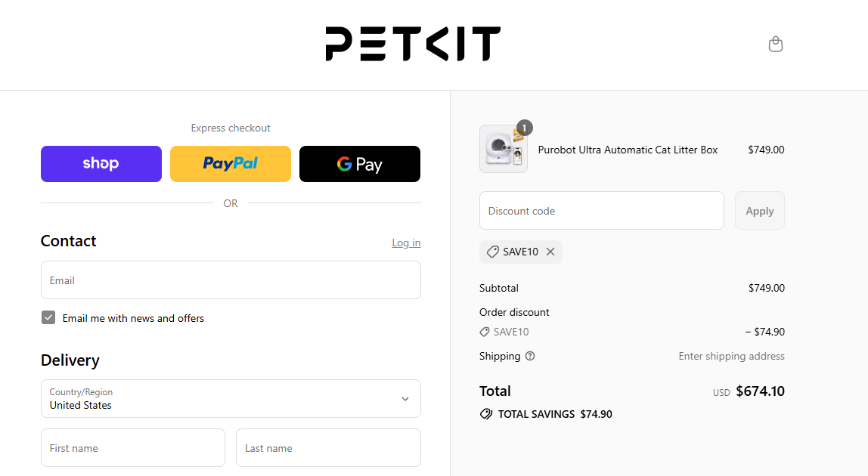Select the First name field
The image size is (868, 476).
click(132, 447)
